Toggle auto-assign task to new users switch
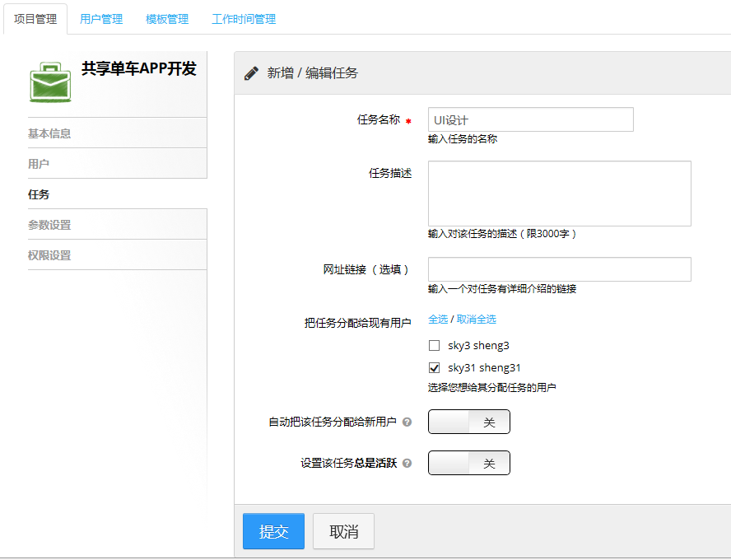 click(468, 422)
